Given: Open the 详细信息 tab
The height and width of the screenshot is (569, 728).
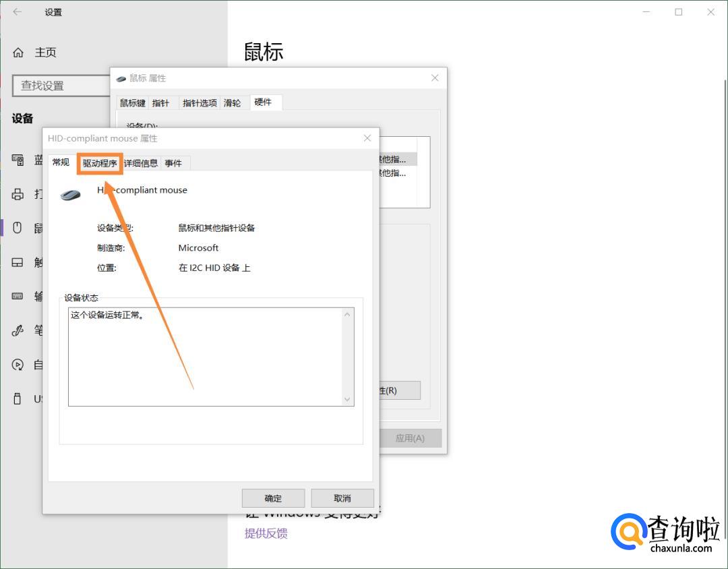Looking at the screenshot, I should point(141,163).
